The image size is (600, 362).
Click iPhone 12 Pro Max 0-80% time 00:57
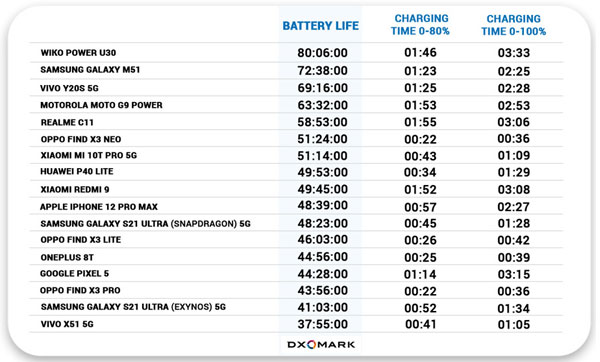click(x=420, y=207)
